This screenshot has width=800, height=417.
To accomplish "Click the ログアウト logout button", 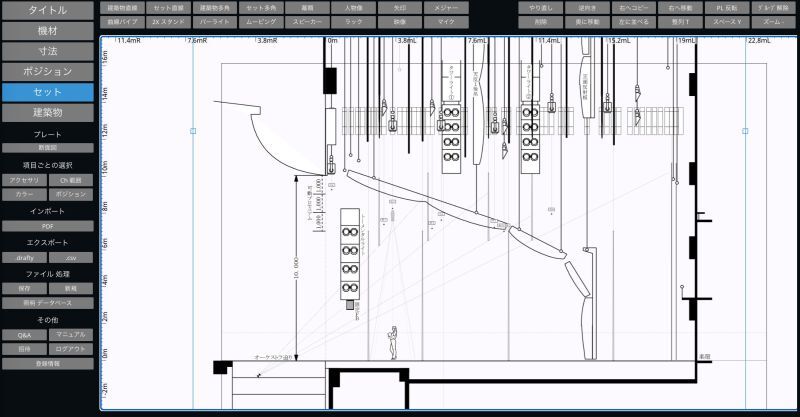I will tap(71, 349).
